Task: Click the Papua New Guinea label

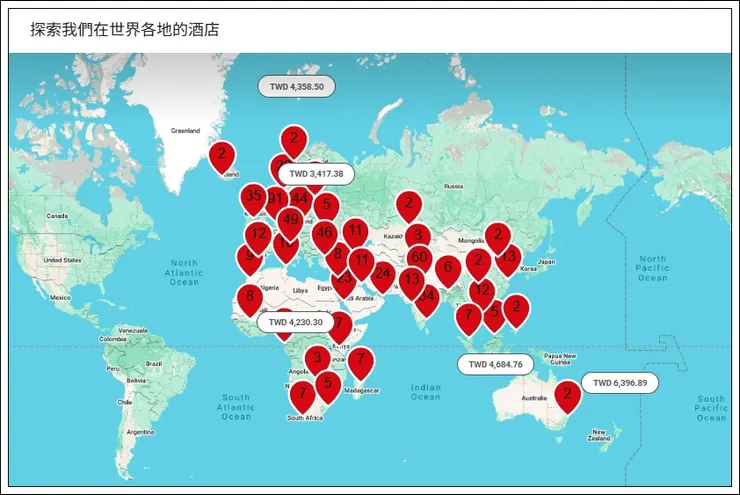Action: (560, 359)
